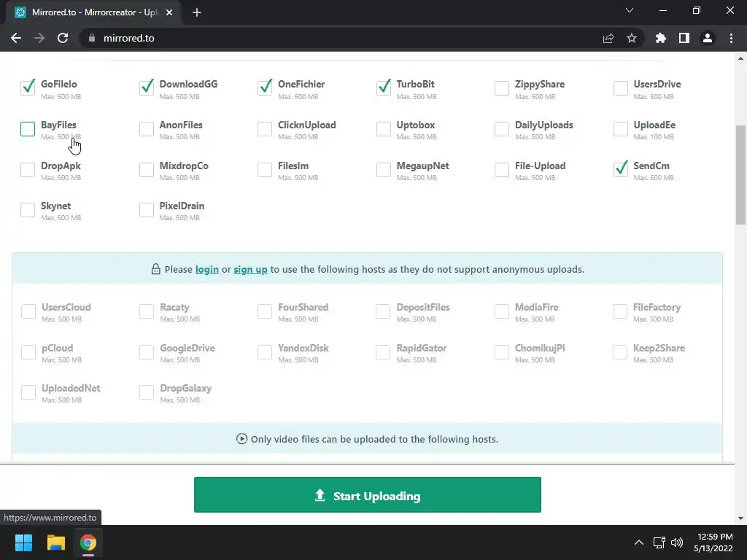Screen dimensions: 747x560
Task: Click the YandexDisk host label
Action: pyautogui.click(x=303, y=348)
